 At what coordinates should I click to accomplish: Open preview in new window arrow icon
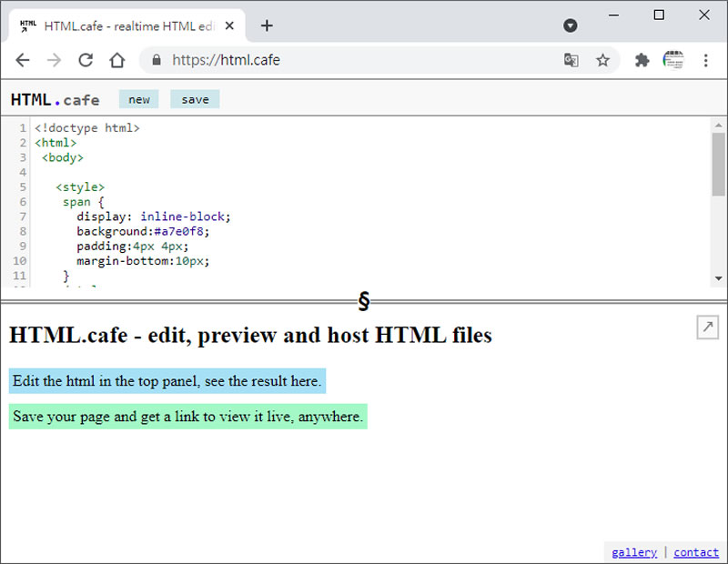pyautogui.click(x=707, y=327)
